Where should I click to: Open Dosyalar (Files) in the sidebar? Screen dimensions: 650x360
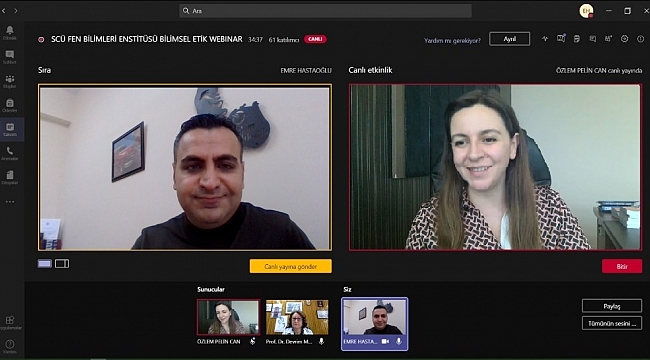(x=10, y=178)
